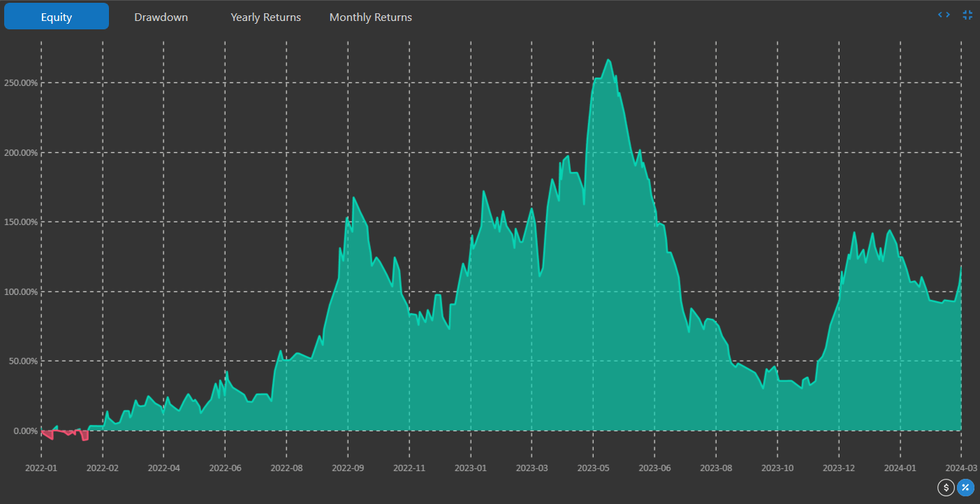Click the 100.00% y-axis label
Image resolution: width=980 pixels, height=504 pixels.
[x=20, y=291]
